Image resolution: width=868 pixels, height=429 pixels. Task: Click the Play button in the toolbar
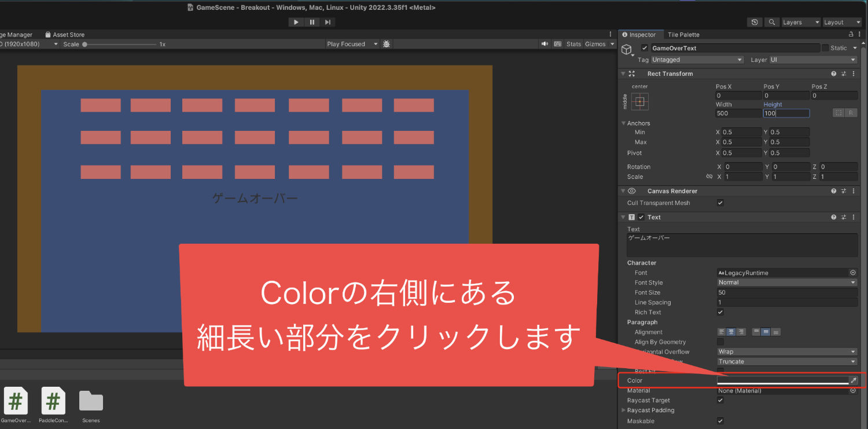296,22
